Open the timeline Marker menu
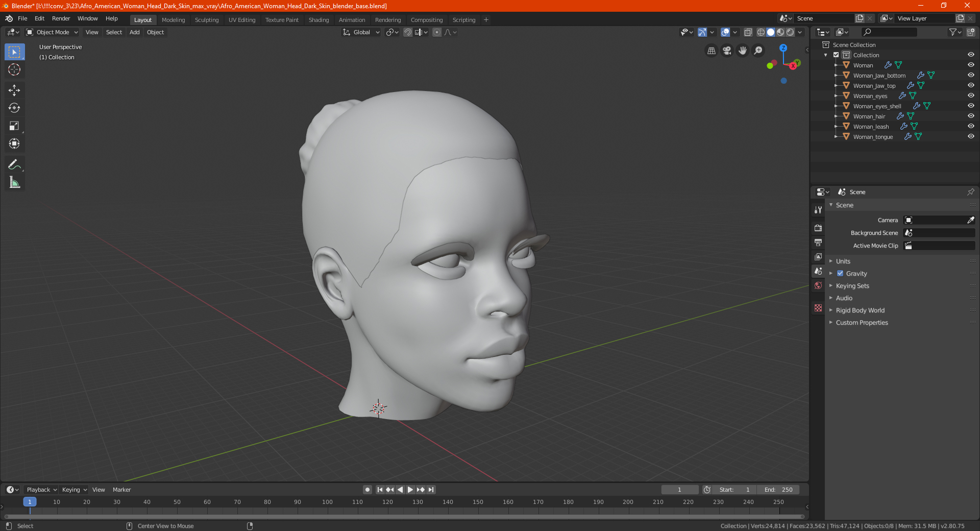This screenshot has width=980, height=531. (121, 490)
